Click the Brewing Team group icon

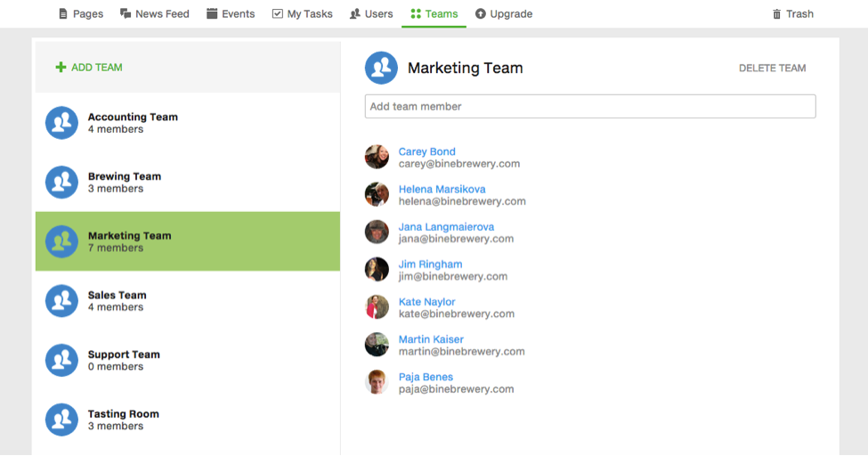click(x=61, y=183)
